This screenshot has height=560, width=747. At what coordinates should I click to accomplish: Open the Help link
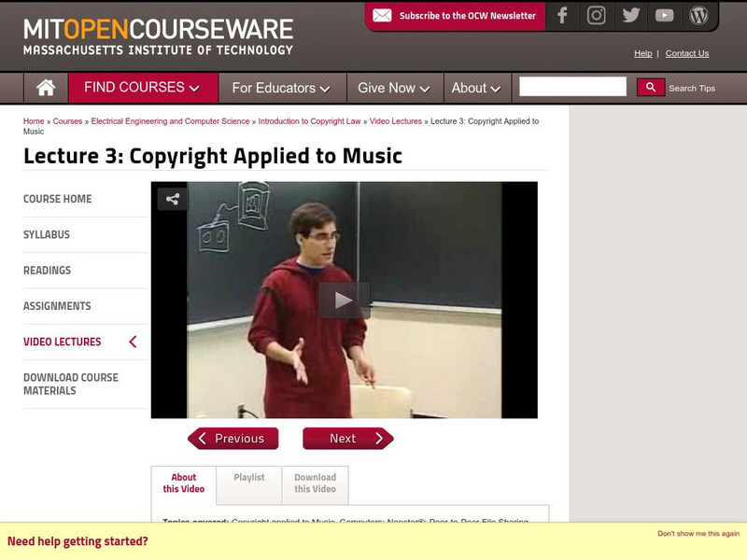[x=642, y=53]
